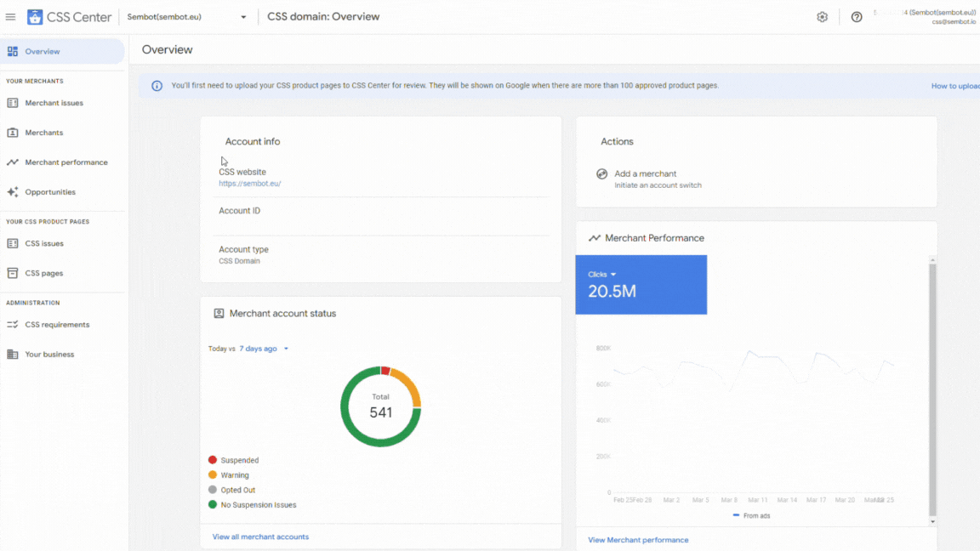Click the How to upload link
Image resolution: width=980 pixels, height=551 pixels.
pos(955,86)
